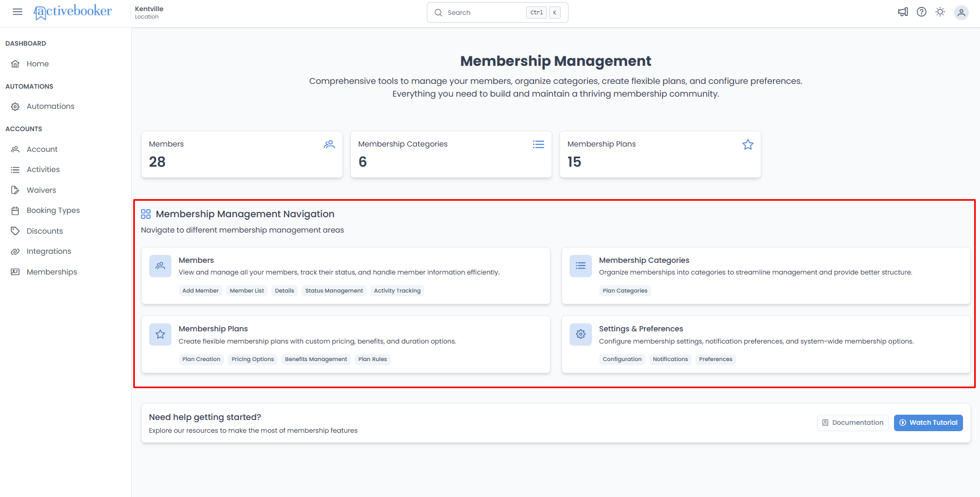This screenshot has width=980, height=497.
Task: Click the Settings & Preferences gear icon
Action: click(581, 335)
